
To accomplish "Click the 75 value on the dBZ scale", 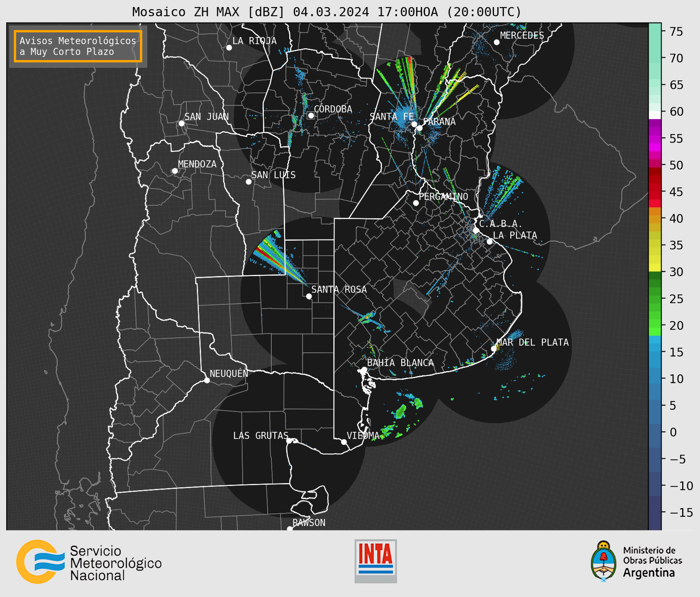I will click(676, 32).
